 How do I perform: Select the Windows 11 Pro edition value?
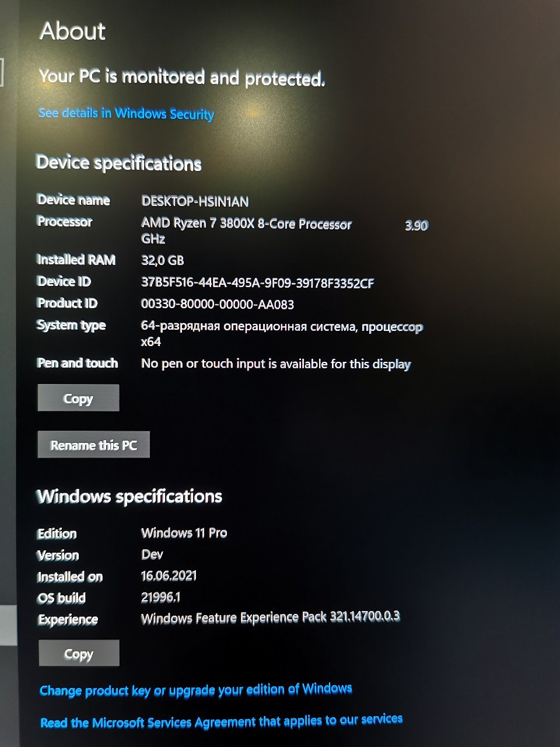pyautogui.click(x=184, y=532)
